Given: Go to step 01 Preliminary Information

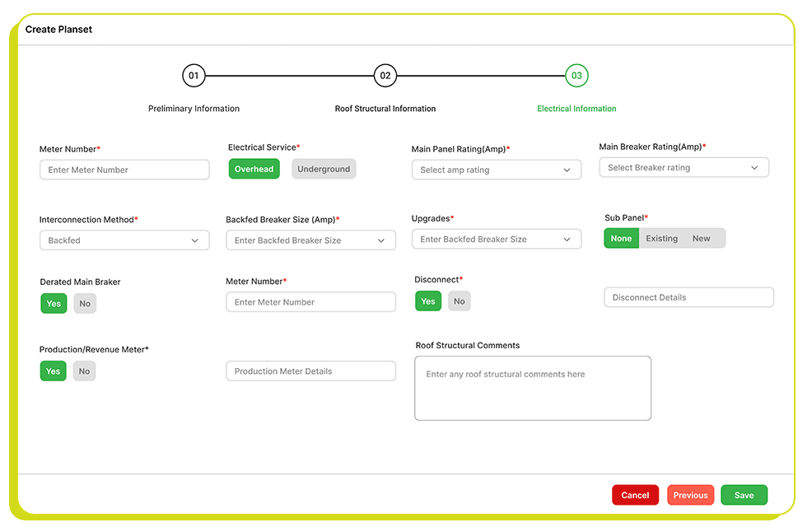Looking at the screenshot, I should coord(194,76).
